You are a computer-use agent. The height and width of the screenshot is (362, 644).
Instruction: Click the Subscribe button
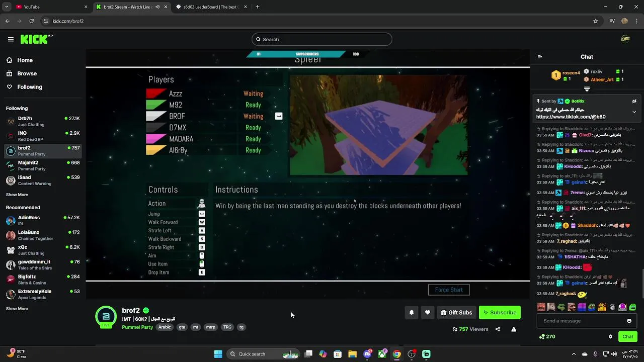pos(500,312)
